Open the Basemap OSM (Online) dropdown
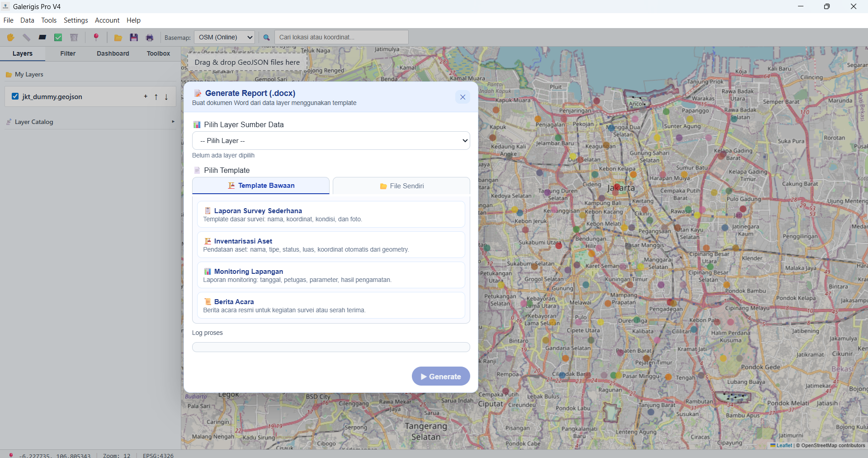The image size is (868, 458). [x=224, y=38]
